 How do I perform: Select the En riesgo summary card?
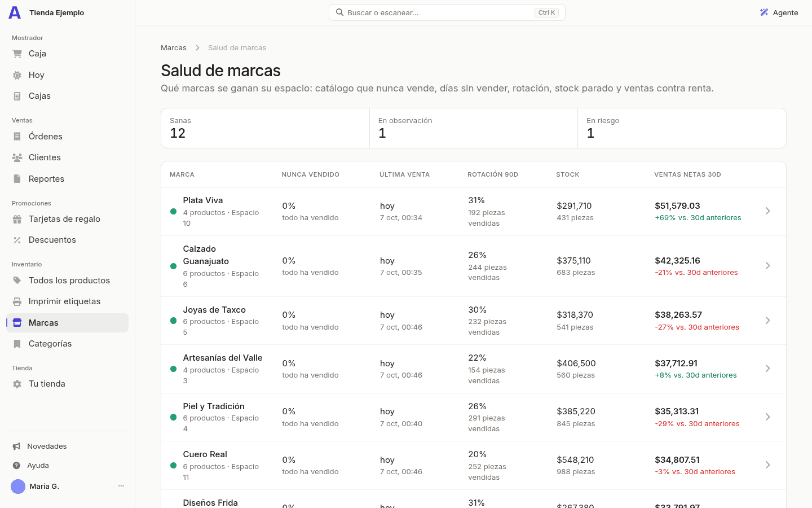click(682, 128)
